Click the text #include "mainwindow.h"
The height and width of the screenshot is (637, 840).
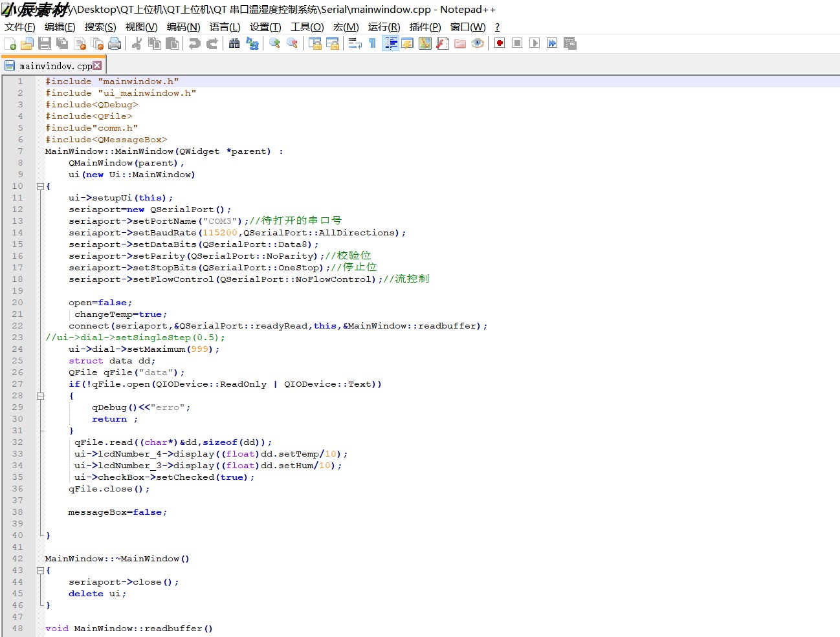[112, 81]
